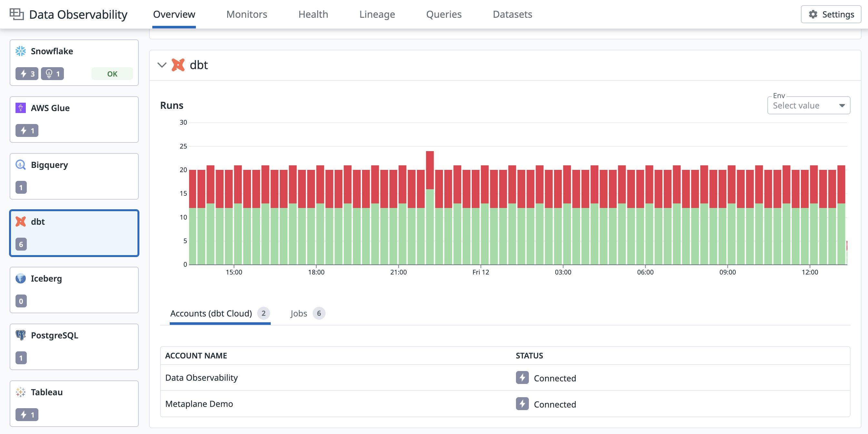Click the Snowflake logo icon

point(21,51)
